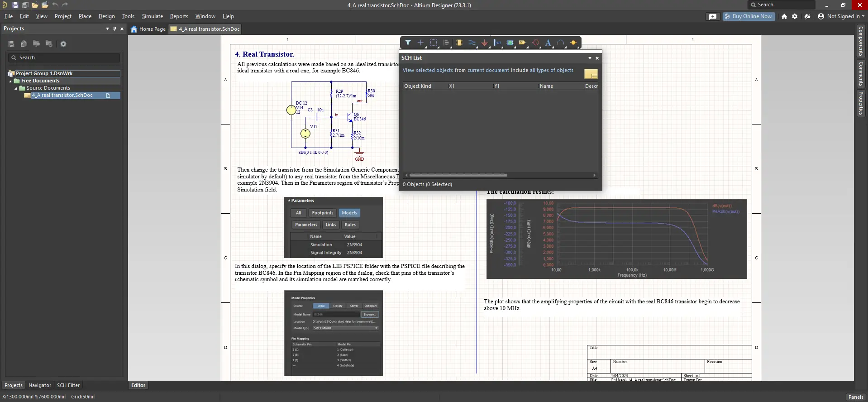Click the SCH List yellow mode icon
The width and height of the screenshot is (868, 402).
tap(591, 74)
